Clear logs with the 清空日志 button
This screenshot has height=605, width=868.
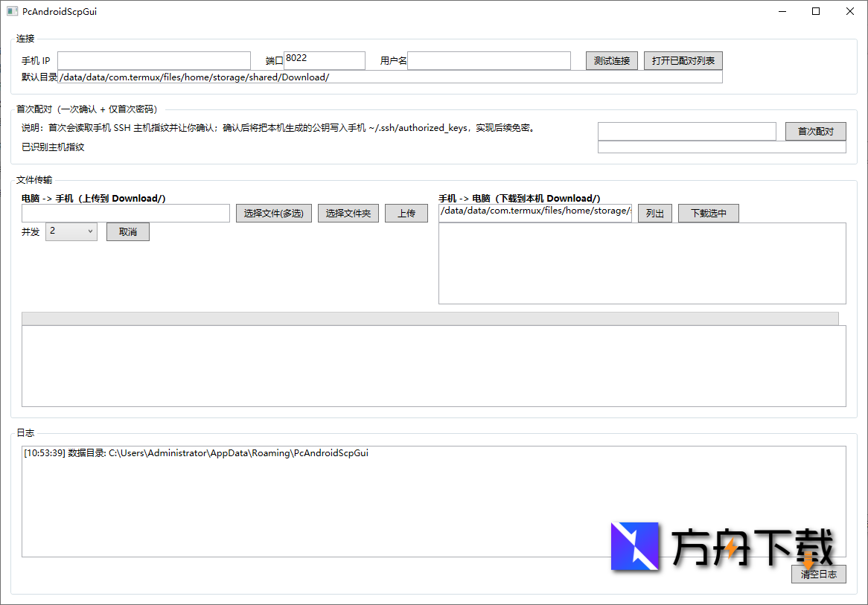tap(818, 574)
